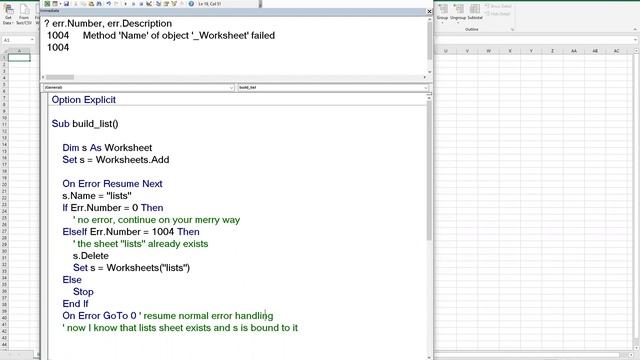
Task: Click the 'Sub build_list()' line
Action: (x=85, y=124)
